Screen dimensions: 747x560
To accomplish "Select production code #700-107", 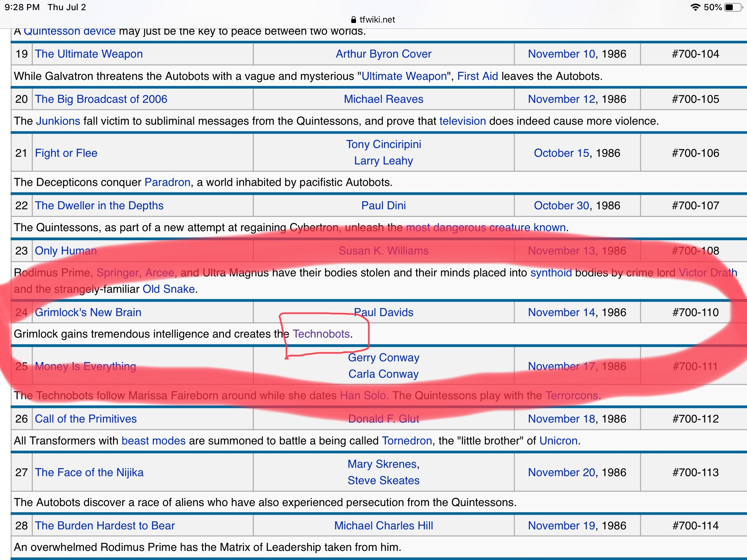I will (695, 206).
